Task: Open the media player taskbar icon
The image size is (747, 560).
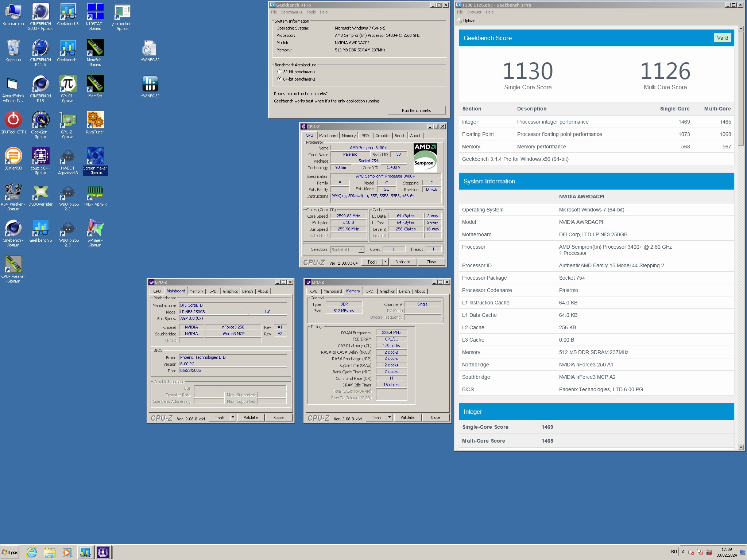Action: pos(67,552)
